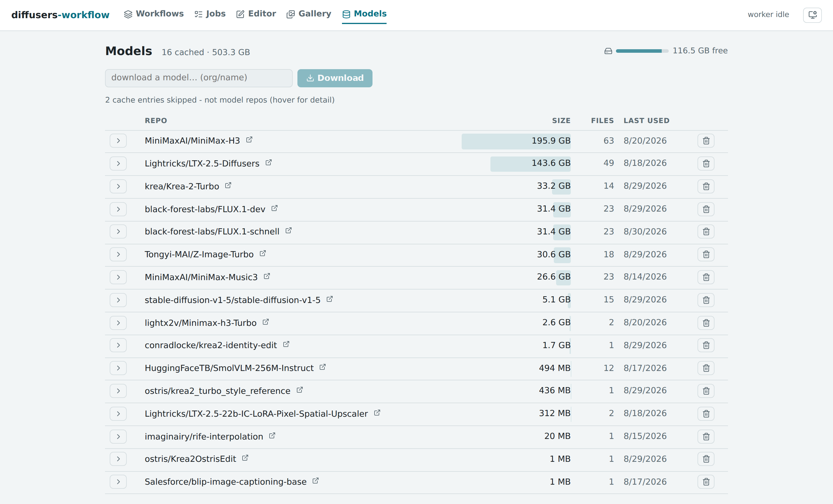Click the diffusers-workflow logo link
This screenshot has width=833, height=504.
(x=60, y=15)
